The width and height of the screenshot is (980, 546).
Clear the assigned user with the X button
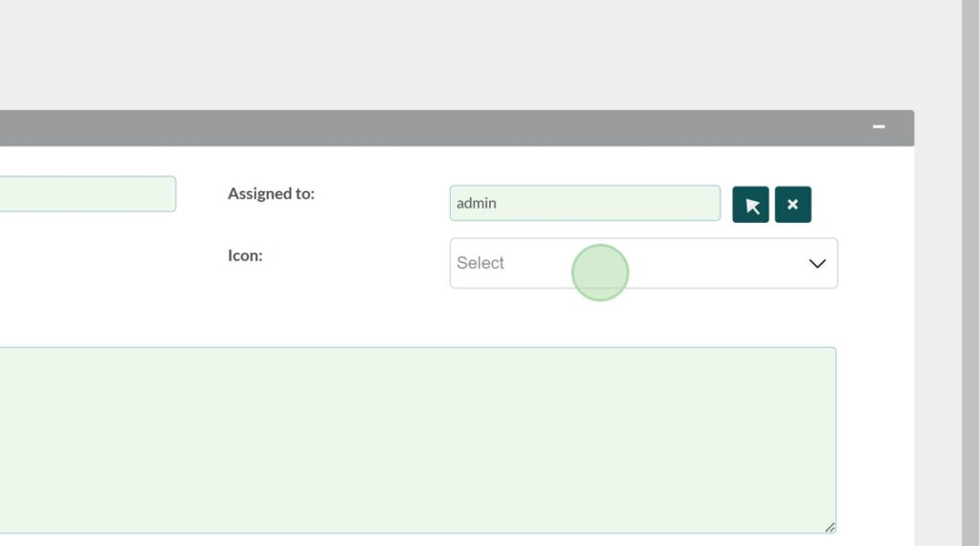(x=792, y=205)
